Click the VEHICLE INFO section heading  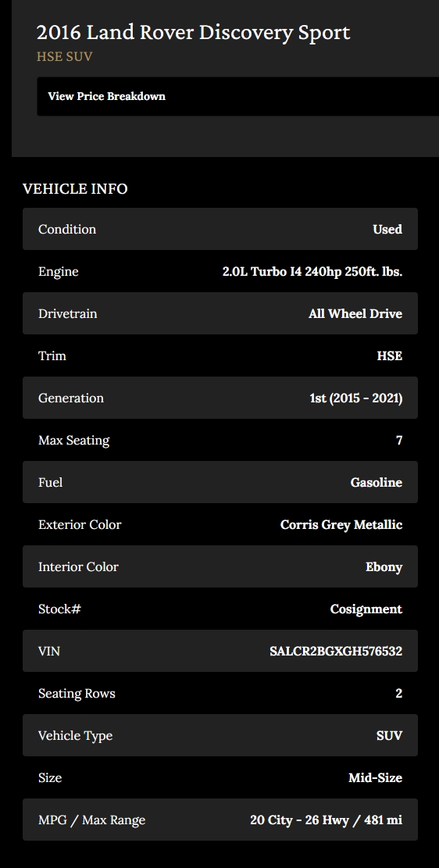75,189
